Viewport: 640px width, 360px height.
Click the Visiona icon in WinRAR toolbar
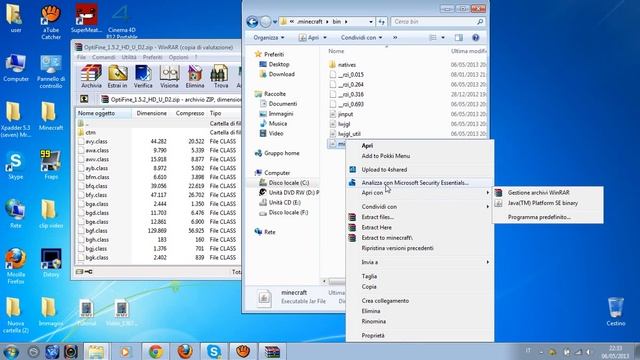point(169,76)
